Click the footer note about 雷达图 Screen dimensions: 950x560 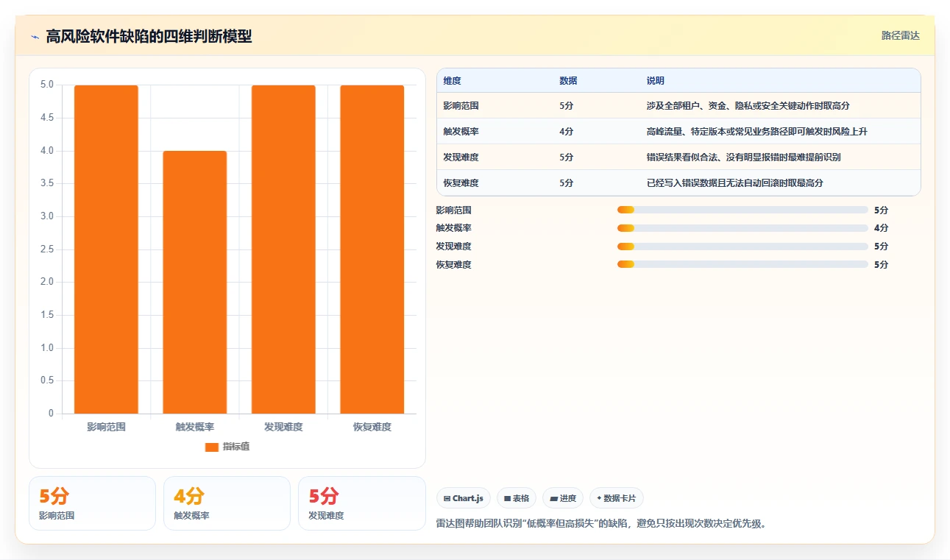click(x=601, y=524)
